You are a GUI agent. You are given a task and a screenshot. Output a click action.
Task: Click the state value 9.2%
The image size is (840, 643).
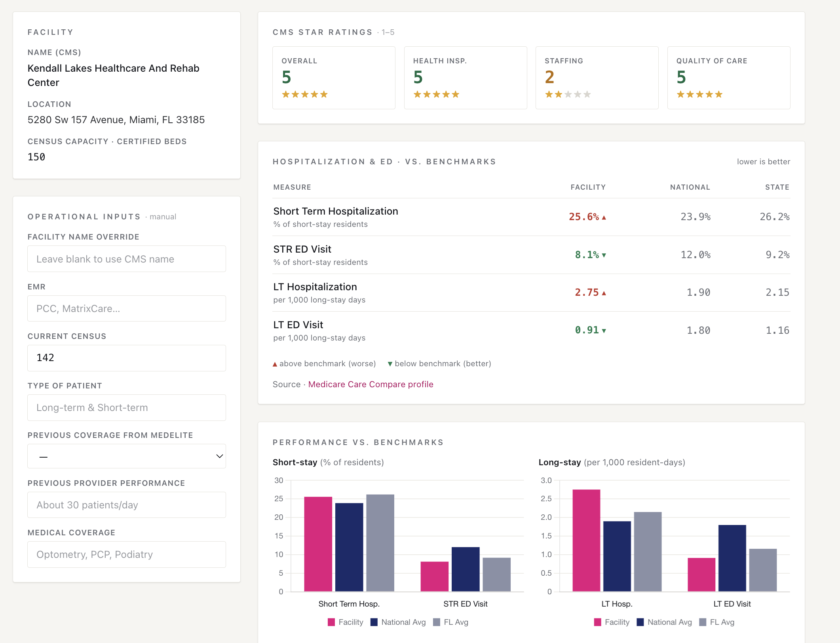778,255
